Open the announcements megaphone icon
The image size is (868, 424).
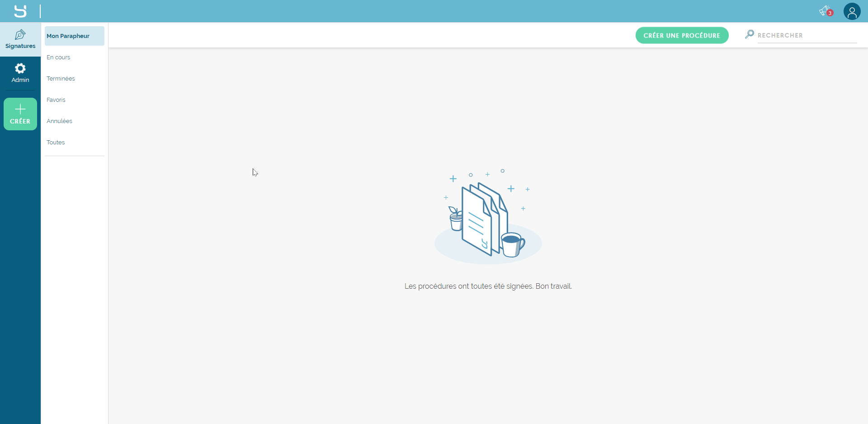click(824, 11)
